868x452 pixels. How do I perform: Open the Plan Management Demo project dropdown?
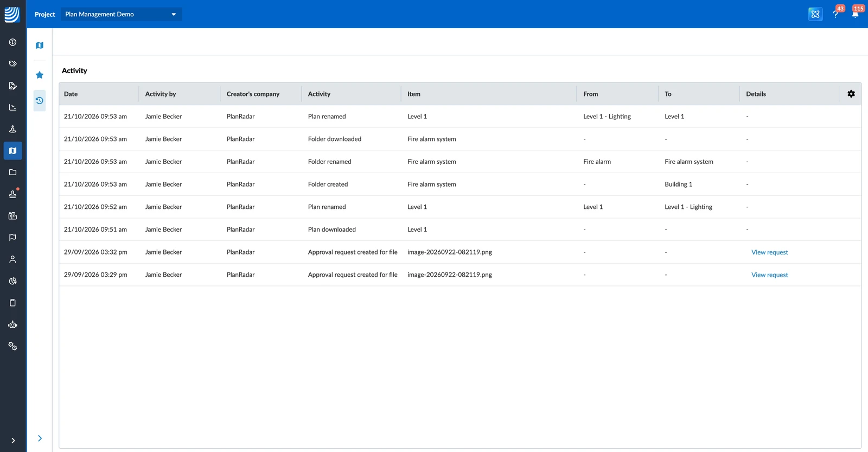click(121, 14)
